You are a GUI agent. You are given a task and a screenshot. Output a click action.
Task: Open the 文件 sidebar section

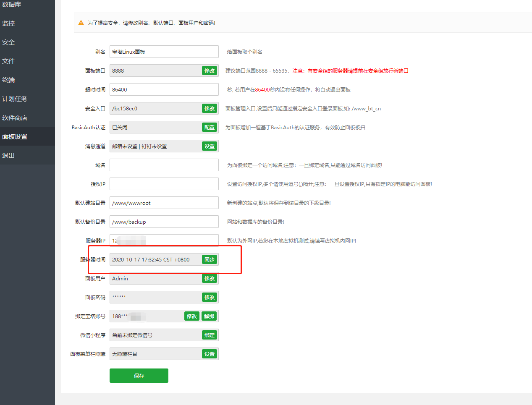27,61
